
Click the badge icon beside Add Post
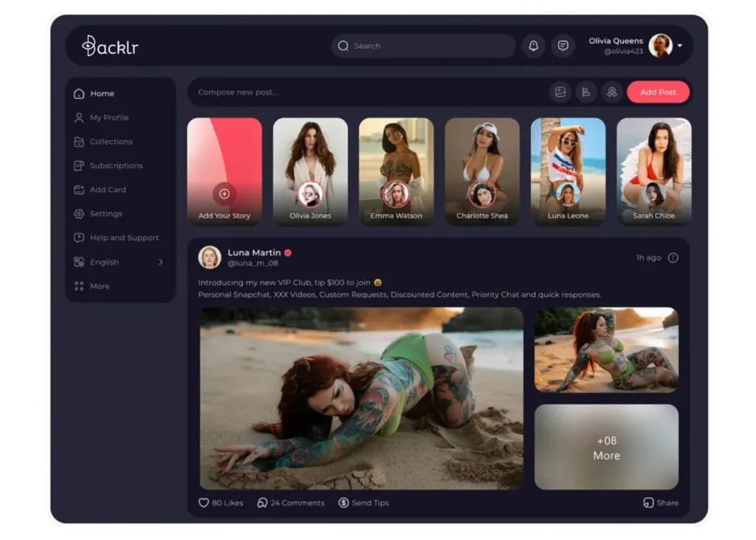pyautogui.click(x=611, y=92)
